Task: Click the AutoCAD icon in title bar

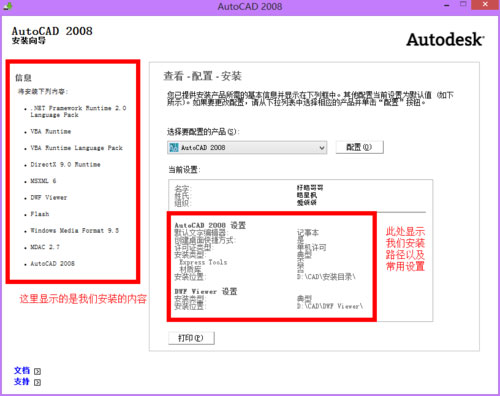Action: click(x=8, y=6)
